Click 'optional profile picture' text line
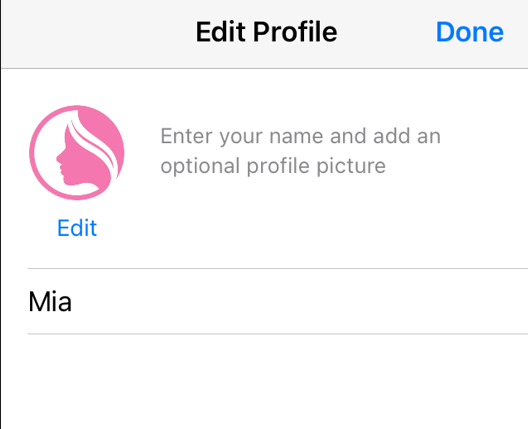The width and height of the screenshot is (528, 429). click(x=273, y=166)
